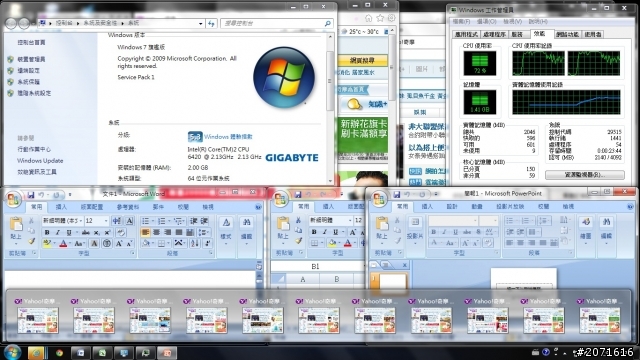The width and height of the screenshot is (640, 360).
Task: Expand Word numbering dropdown
Action: click(169, 221)
